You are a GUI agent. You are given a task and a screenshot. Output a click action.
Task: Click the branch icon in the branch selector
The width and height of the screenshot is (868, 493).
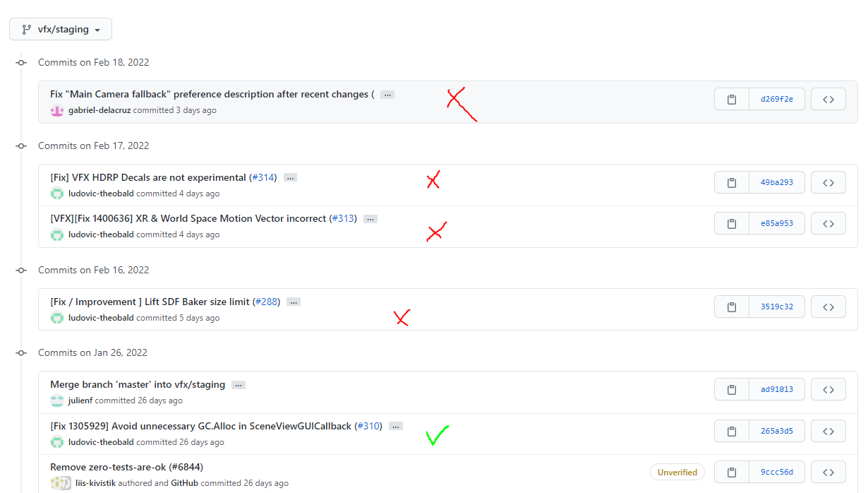(26, 29)
